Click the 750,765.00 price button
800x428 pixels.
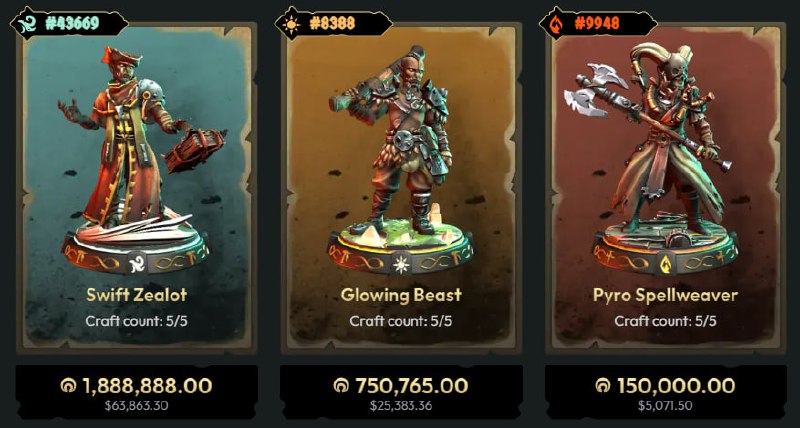click(401, 392)
